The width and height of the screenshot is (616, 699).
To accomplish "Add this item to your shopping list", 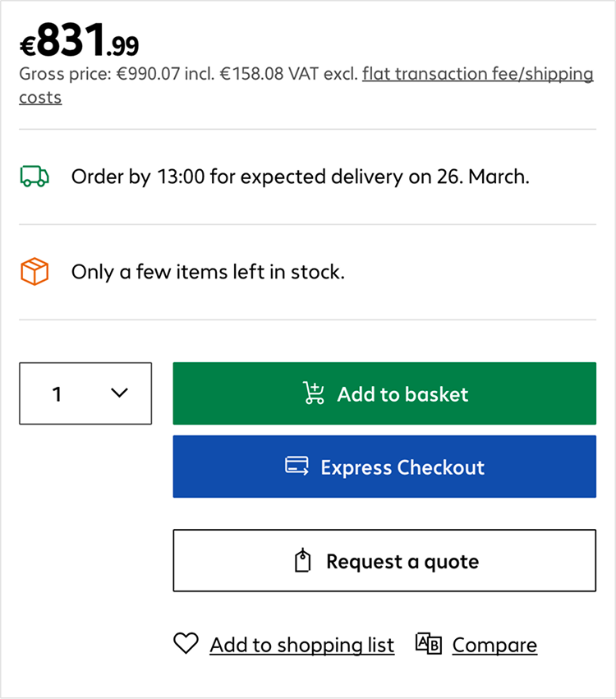I will point(302,644).
